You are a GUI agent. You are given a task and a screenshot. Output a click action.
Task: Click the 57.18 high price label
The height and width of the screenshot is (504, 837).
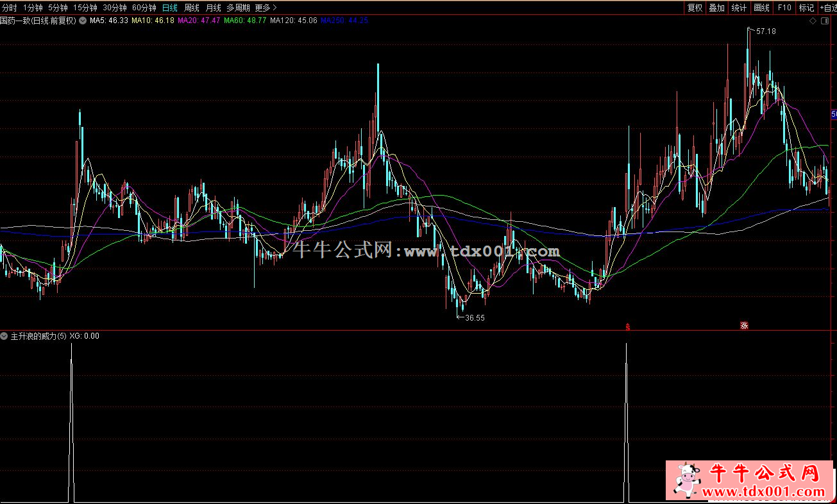[766, 31]
